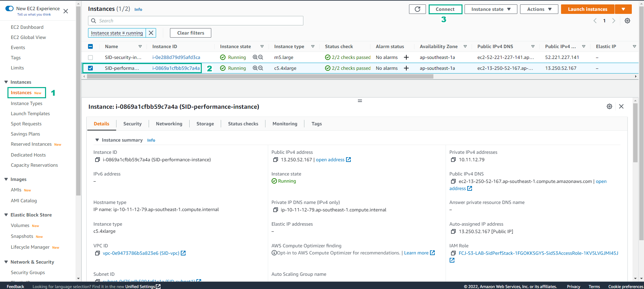Refresh the instances list
This screenshot has height=289, width=644.
click(417, 9)
